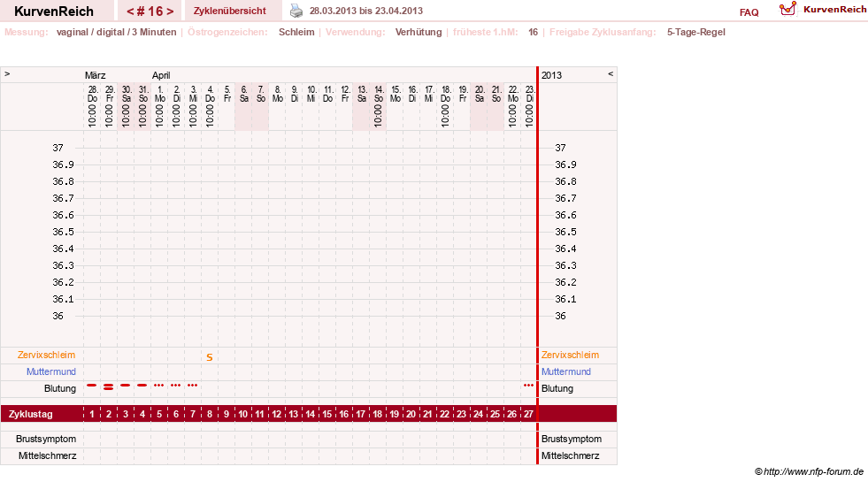Click 'Schleim' estrogen sign value
The width and height of the screenshot is (868, 482).
point(296,32)
